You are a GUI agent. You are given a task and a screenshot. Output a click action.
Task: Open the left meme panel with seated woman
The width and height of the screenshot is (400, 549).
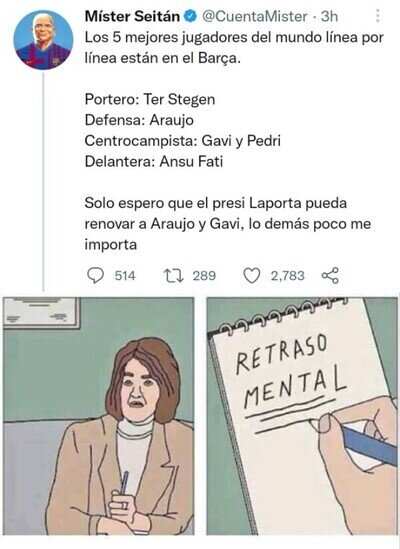click(x=98, y=416)
